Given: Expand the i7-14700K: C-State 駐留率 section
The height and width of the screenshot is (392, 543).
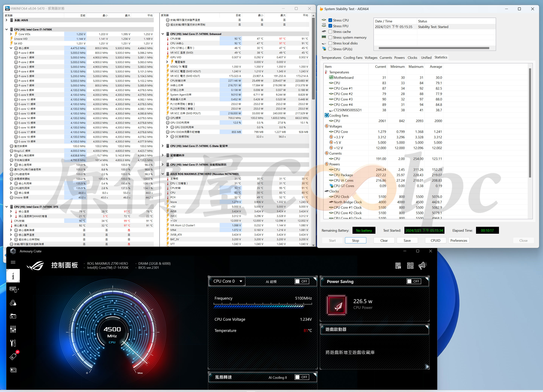Looking at the screenshot, I should pyautogui.click(x=163, y=146).
